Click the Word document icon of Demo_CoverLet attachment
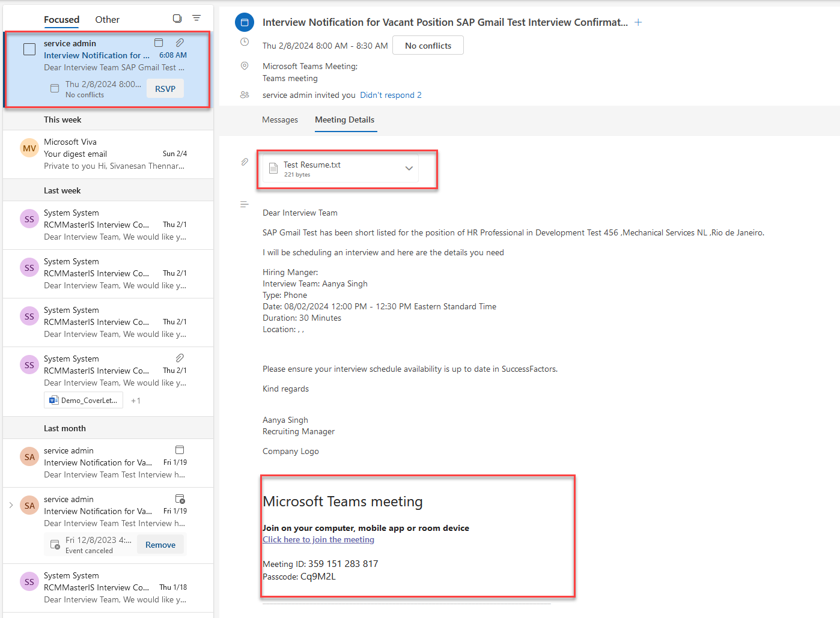The width and height of the screenshot is (840, 618). pyautogui.click(x=54, y=400)
